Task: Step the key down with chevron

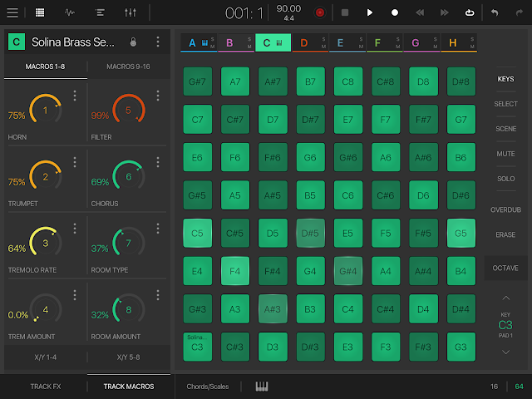Action: tap(505, 352)
